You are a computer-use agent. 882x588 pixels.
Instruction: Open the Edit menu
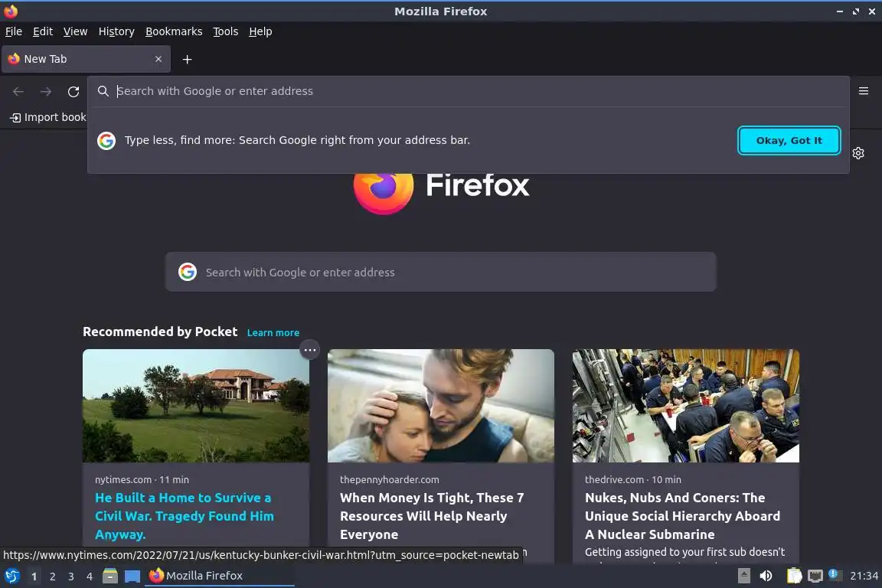pyautogui.click(x=43, y=31)
